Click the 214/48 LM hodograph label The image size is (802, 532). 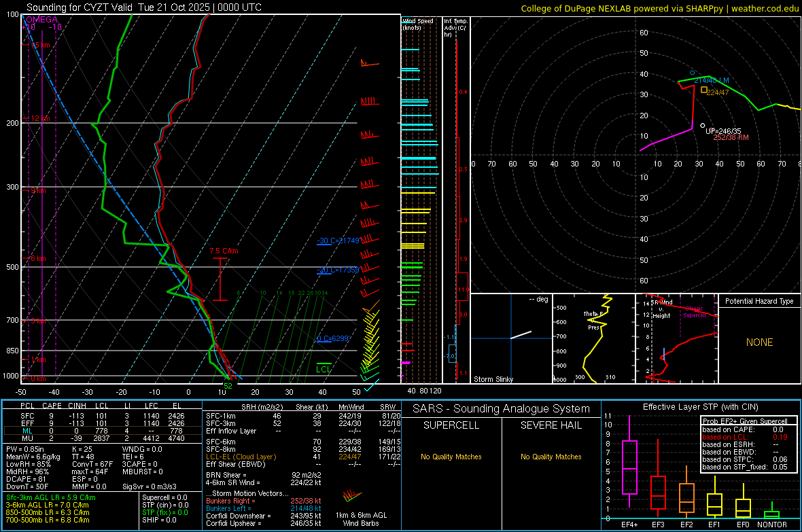pos(712,80)
